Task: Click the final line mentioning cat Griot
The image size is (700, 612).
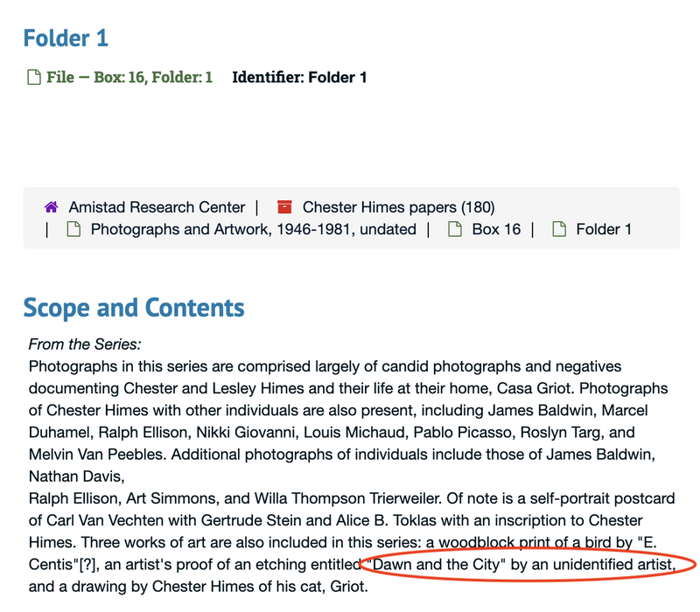Action: (199, 586)
